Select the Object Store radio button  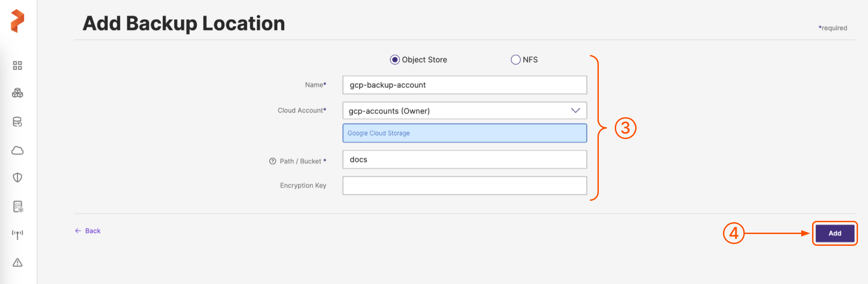[x=395, y=60]
